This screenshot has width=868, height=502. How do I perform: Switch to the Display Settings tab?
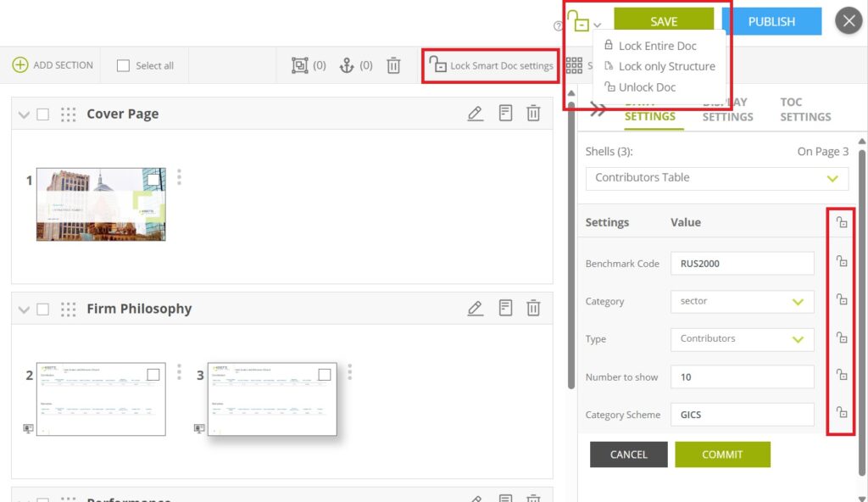tap(727, 109)
